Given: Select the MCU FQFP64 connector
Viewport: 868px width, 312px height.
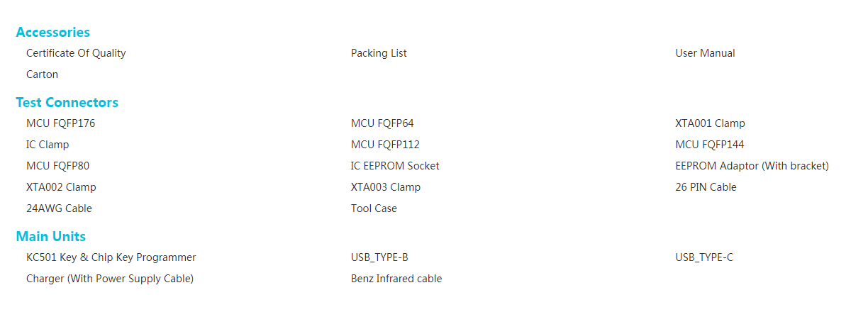Looking at the screenshot, I should coord(382,123).
